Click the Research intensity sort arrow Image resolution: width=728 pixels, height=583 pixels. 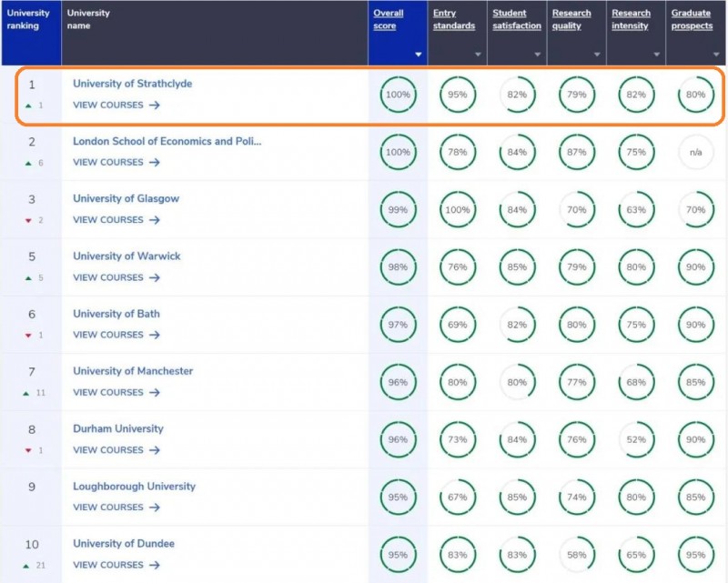[656, 55]
